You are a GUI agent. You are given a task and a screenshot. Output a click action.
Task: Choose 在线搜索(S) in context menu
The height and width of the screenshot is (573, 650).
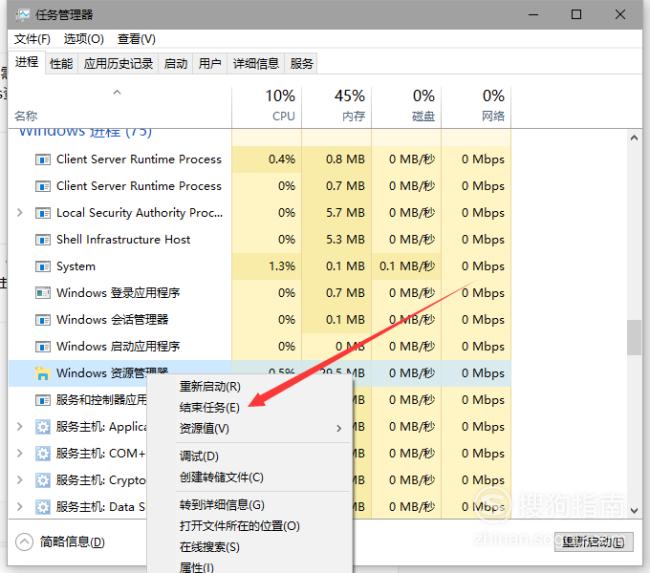[x=209, y=547]
